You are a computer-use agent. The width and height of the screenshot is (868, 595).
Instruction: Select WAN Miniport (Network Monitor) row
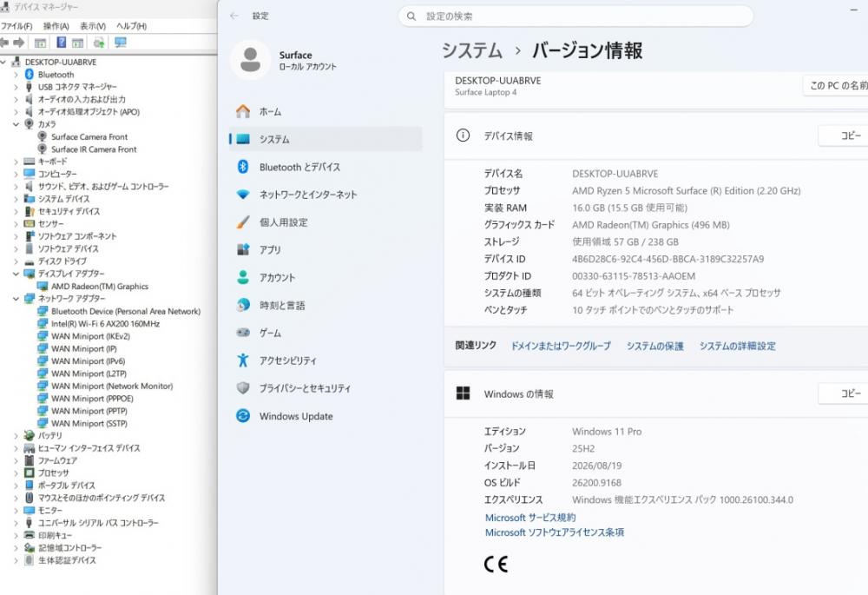pos(112,387)
